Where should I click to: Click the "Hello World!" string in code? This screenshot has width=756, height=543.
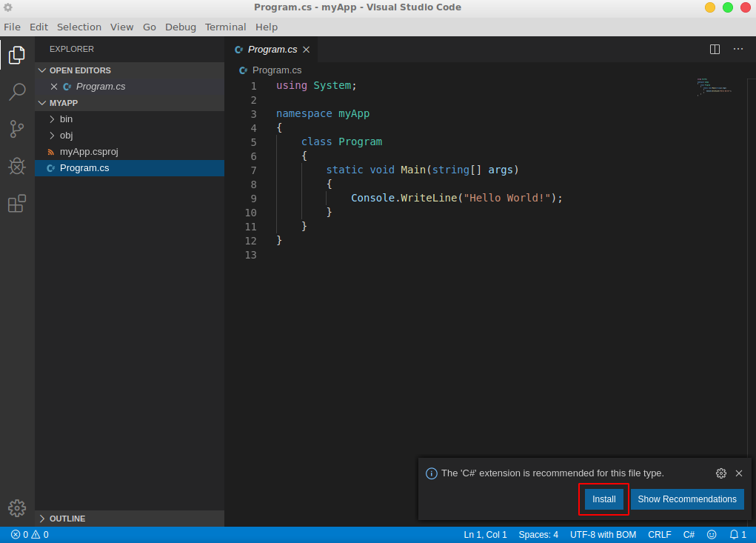(x=506, y=198)
